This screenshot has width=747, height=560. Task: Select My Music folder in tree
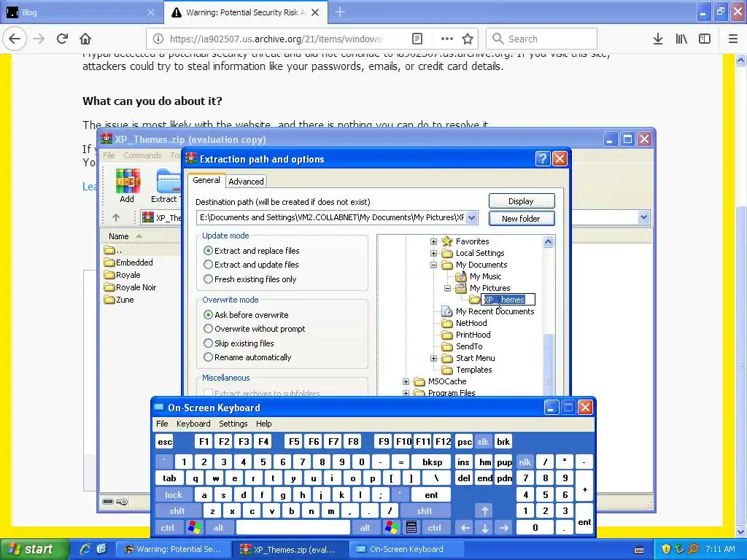coord(485,276)
